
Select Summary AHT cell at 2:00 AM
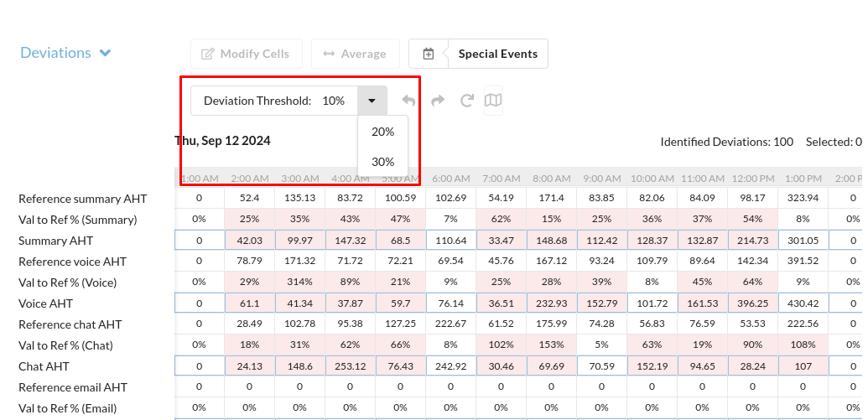249,241
